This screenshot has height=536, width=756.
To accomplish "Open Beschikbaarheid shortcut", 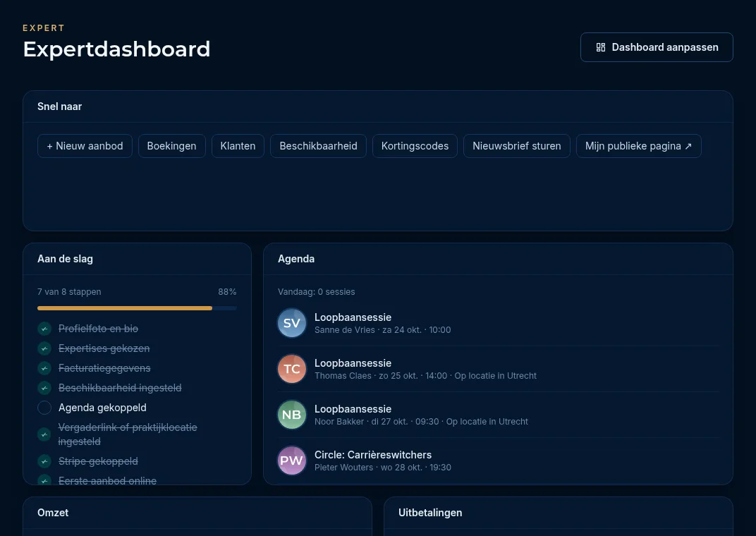I will click(318, 146).
